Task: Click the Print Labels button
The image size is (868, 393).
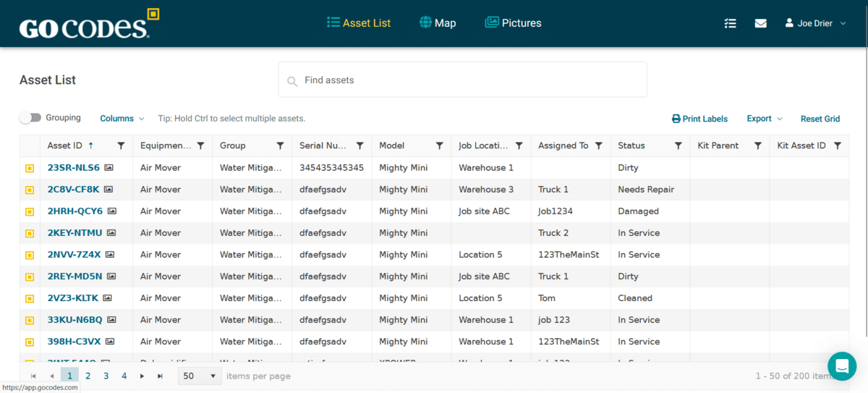Action: click(x=699, y=119)
